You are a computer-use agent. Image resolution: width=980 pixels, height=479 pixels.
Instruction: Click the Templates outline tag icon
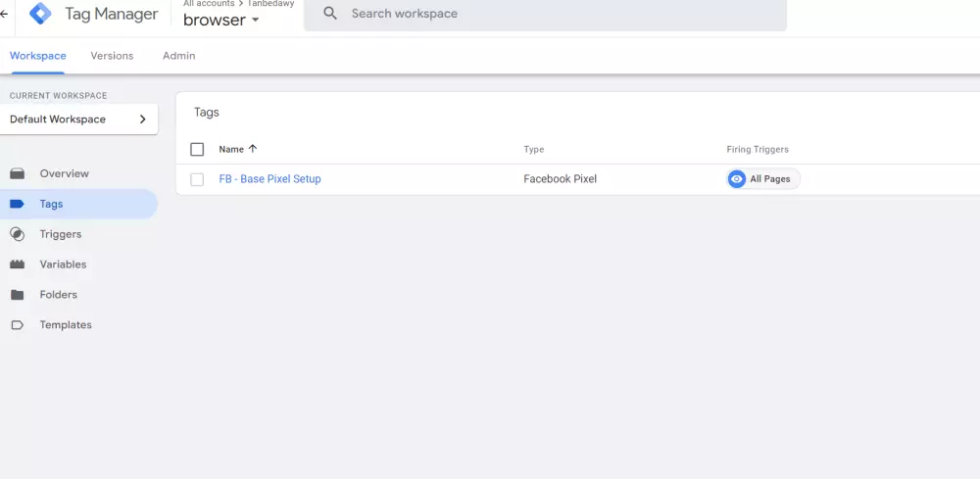point(18,325)
